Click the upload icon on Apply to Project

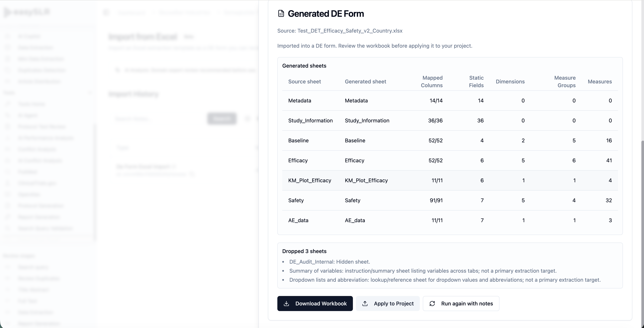(x=365, y=304)
